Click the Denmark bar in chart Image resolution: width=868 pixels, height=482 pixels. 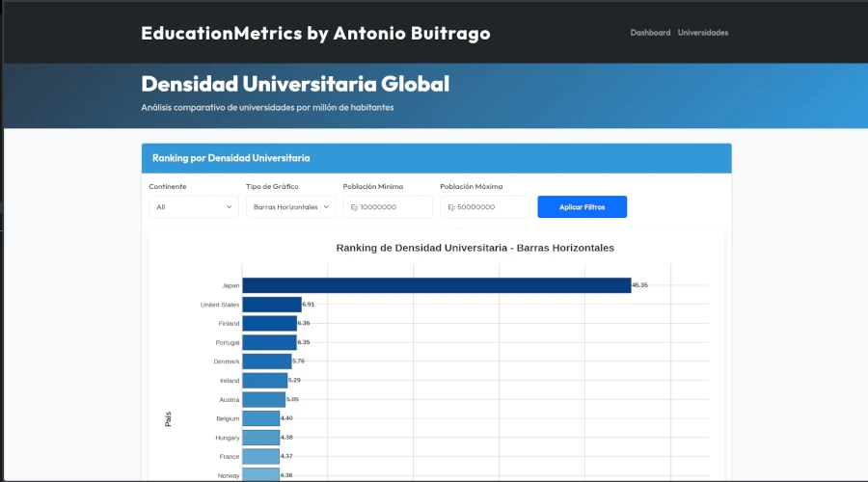coord(267,361)
